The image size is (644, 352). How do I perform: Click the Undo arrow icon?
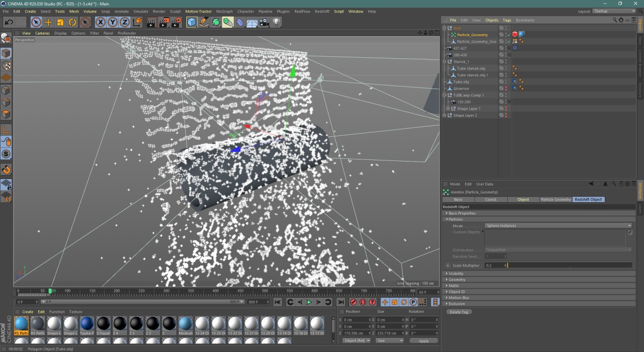click(9, 22)
